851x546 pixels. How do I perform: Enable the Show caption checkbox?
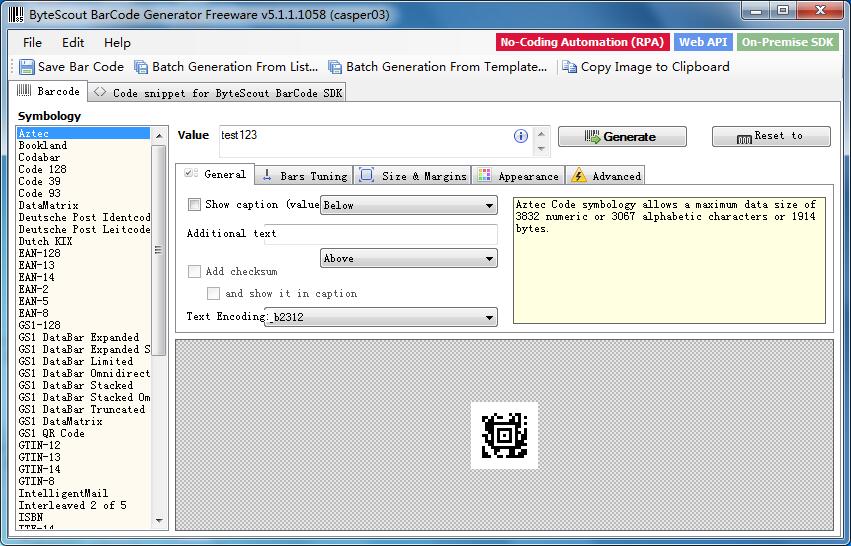(194, 205)
